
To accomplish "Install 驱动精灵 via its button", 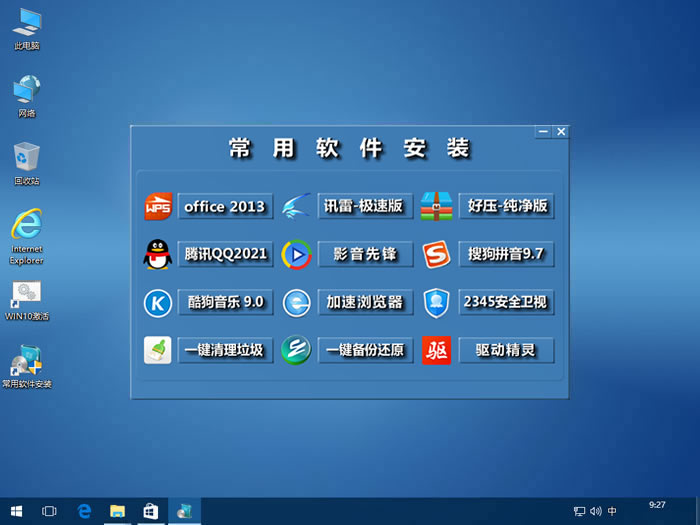I will 507,350.
